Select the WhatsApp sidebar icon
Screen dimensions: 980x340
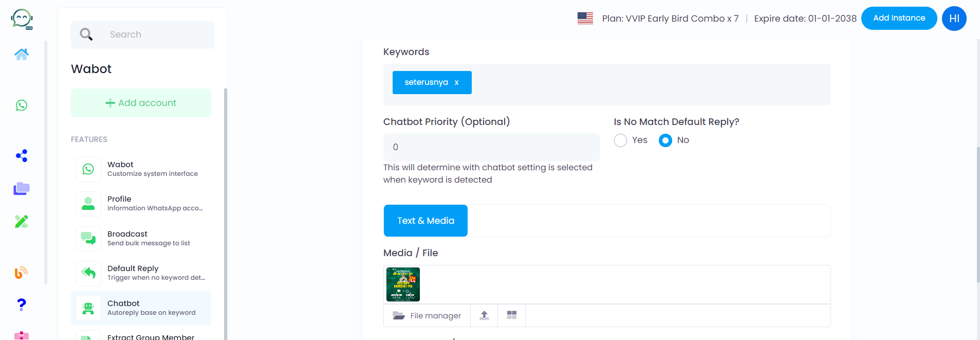pyautogui.click(x=21, y=105)
